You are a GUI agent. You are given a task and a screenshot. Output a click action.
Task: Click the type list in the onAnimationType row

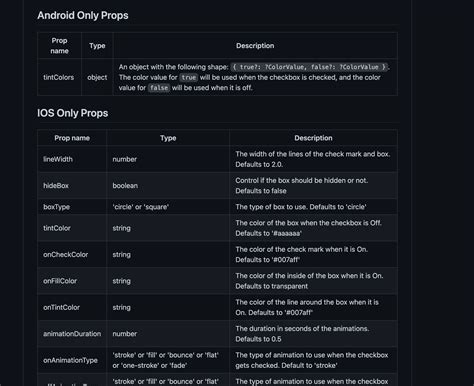(x=165, y=360)
